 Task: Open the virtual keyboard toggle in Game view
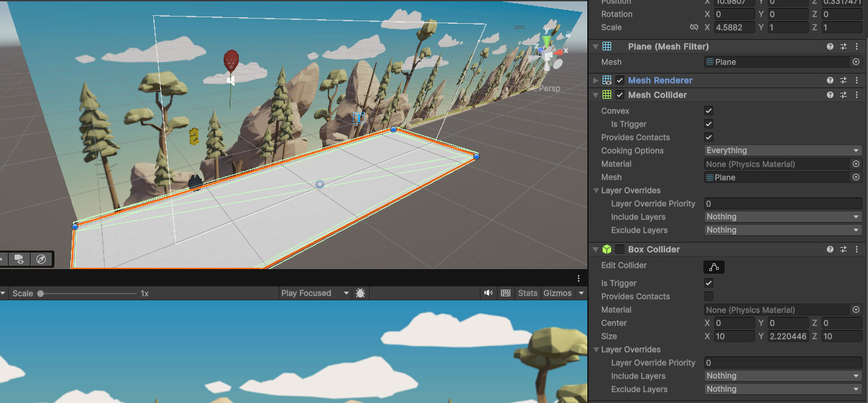pyautogui.click(x=506, y=293)
